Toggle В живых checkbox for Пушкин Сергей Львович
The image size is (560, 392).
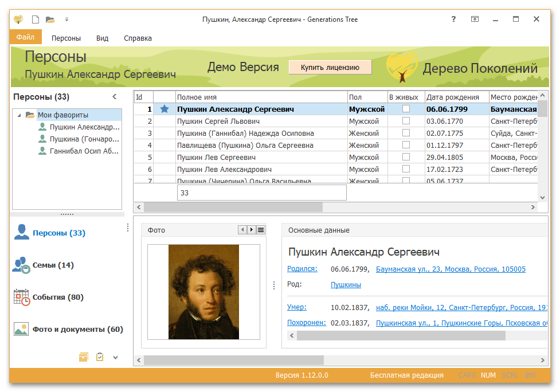406,121
